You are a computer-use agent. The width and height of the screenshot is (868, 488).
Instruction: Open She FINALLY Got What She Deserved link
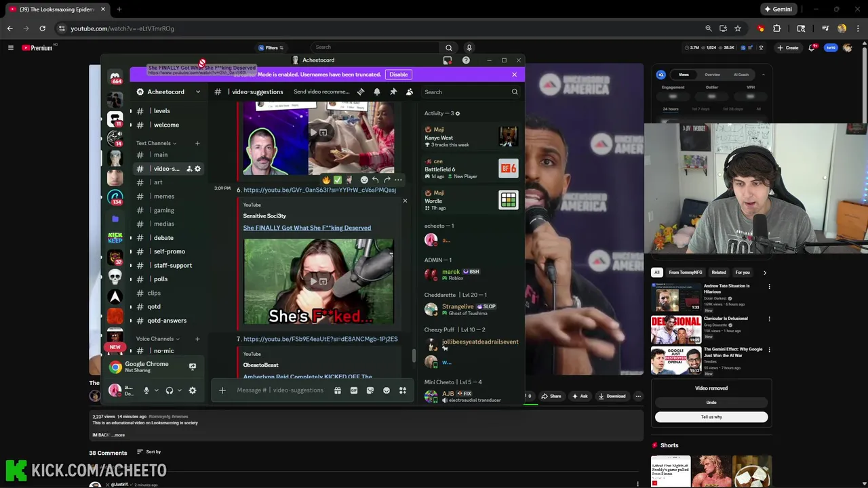307,228
